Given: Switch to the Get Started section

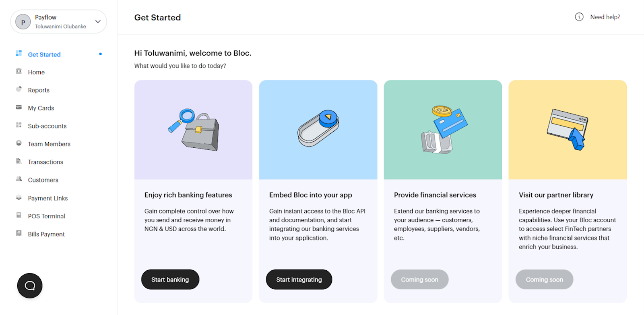Looking at the screenshot, I should (44, 54).
